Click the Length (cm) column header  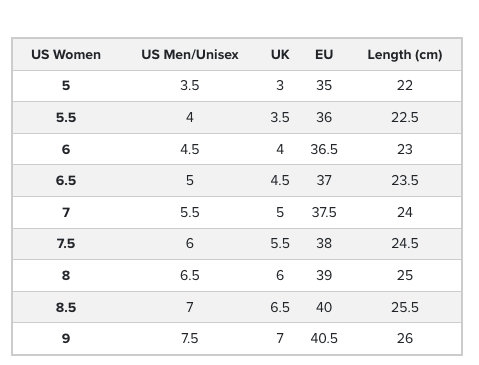coord(405,55)
